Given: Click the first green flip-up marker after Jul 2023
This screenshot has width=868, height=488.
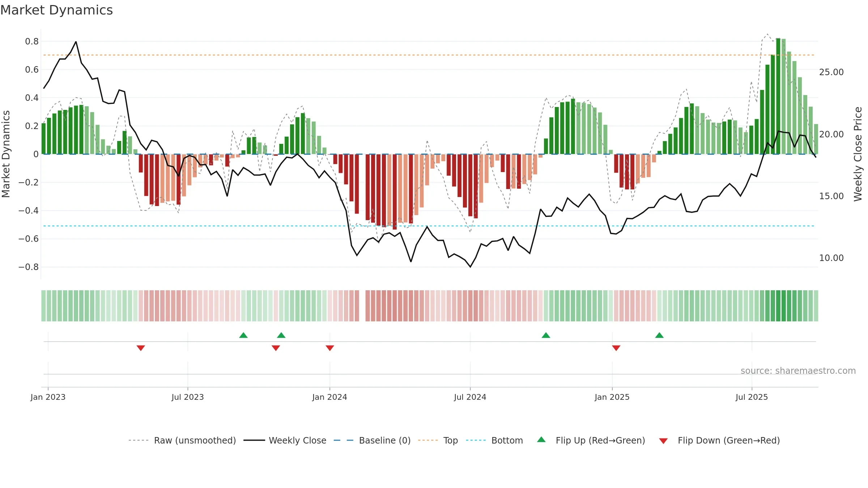Looking at the screenshot, I should point(243,335).
